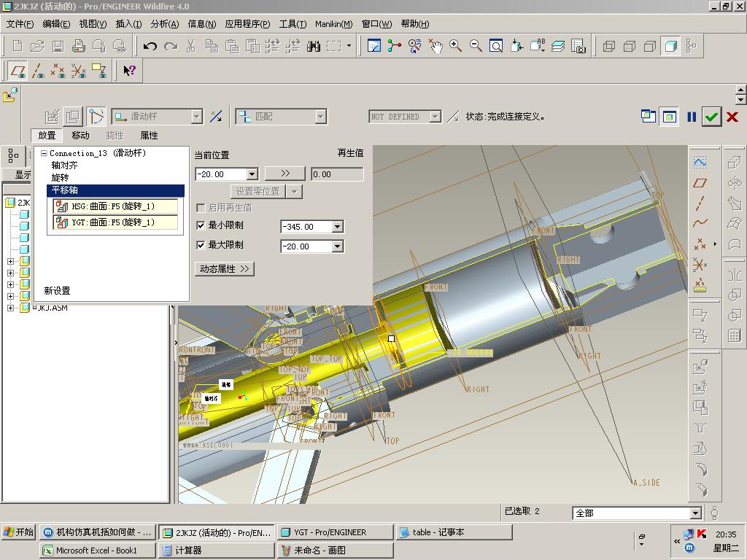
Task: Toggle datum axes display
Action: pos(38,71)
